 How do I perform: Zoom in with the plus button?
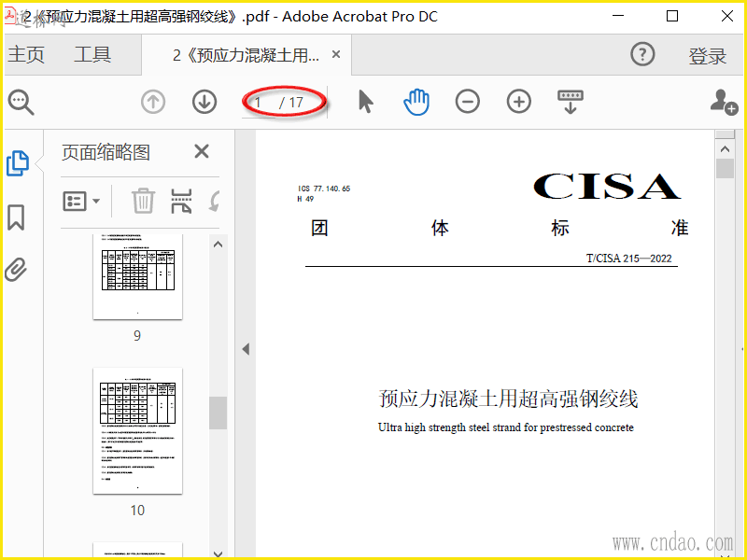(519, 102)
